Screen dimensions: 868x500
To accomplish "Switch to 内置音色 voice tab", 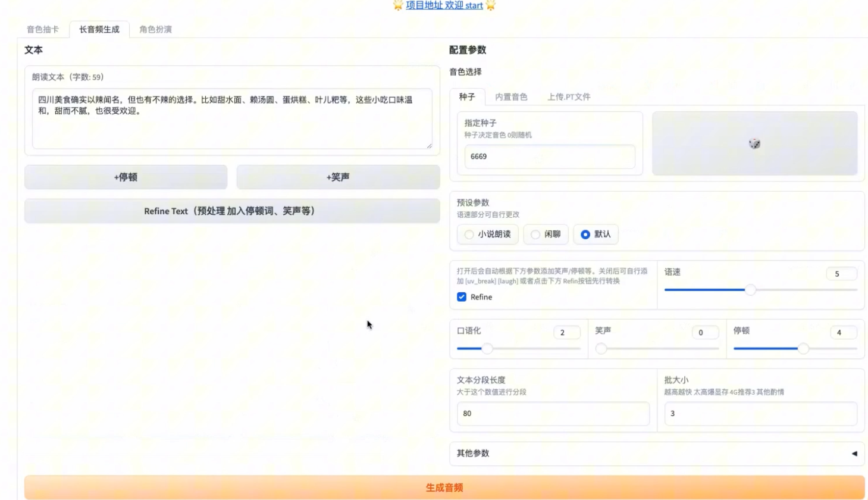I will click(x=511, y=96).
